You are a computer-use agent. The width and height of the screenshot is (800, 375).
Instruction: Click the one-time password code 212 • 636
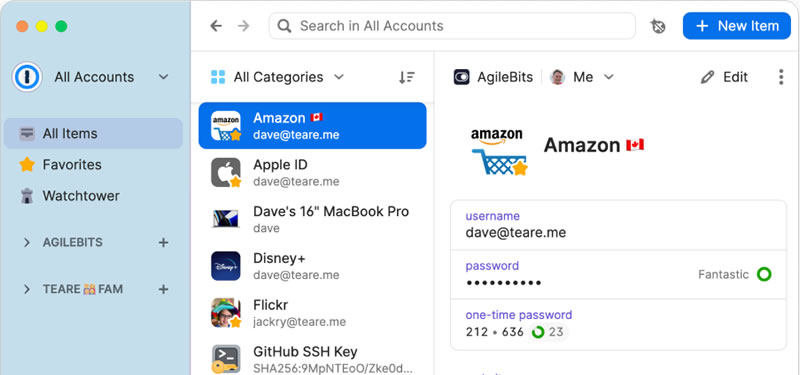pos(494,332)
